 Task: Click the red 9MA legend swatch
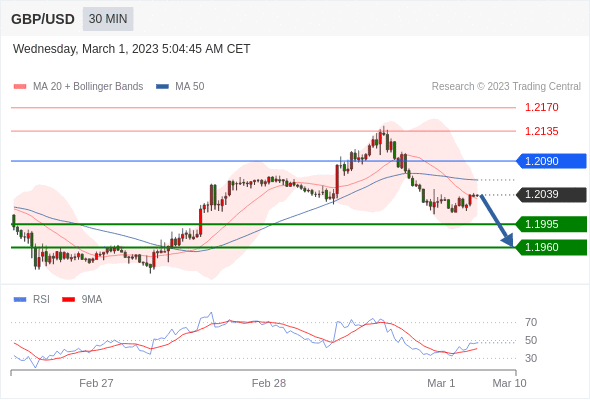[x=68, y=300]
